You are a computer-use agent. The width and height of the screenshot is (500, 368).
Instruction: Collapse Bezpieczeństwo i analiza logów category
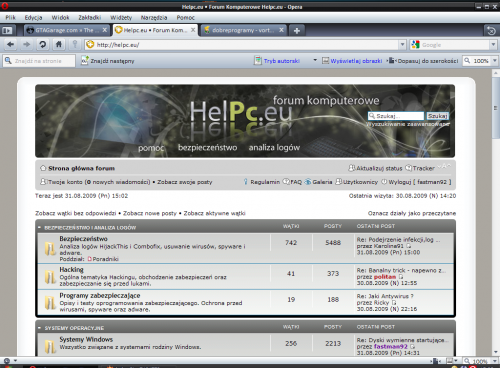39,227
